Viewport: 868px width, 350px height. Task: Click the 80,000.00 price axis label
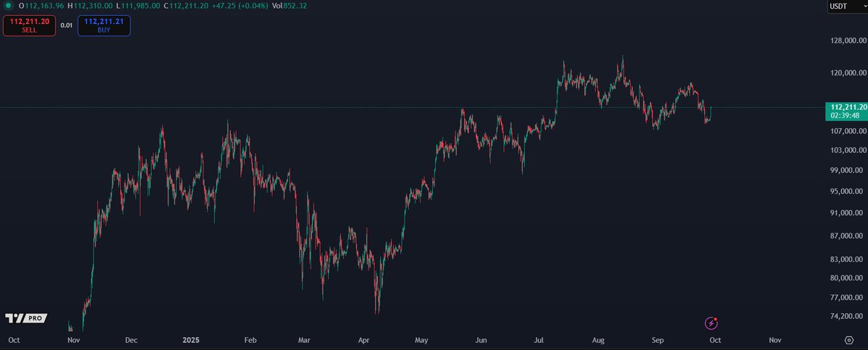coord(848,278)
